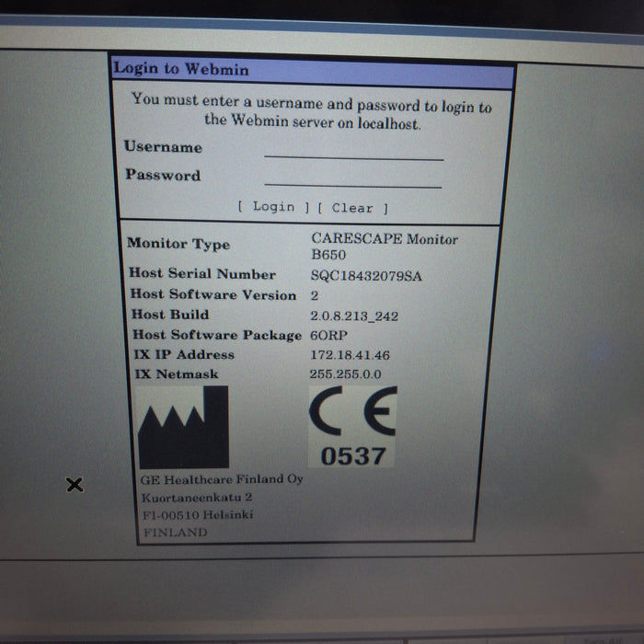Click the manufacturer factory symbol icon
This screenshot has width=644, height=644.
(183, 427)
